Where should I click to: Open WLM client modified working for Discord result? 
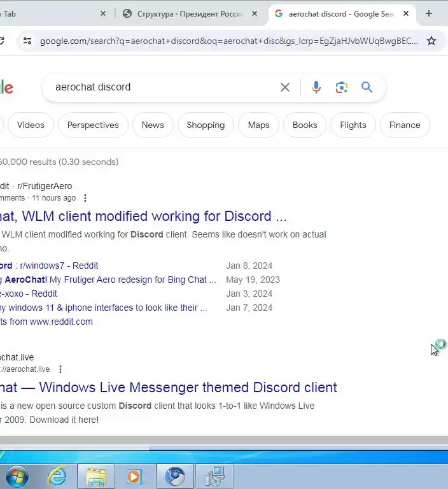pyautogui.click(x=143, y=216)
